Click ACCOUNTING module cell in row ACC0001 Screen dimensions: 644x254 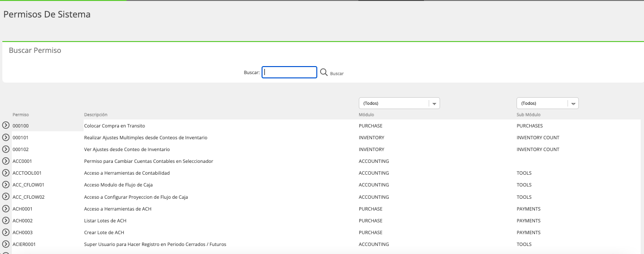[x=374, y=161]
